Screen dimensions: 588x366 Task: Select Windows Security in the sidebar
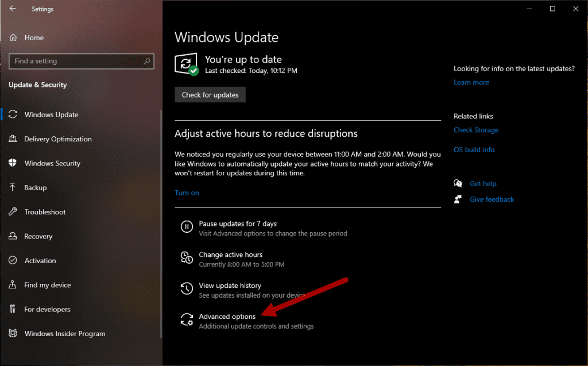[55, 163]
